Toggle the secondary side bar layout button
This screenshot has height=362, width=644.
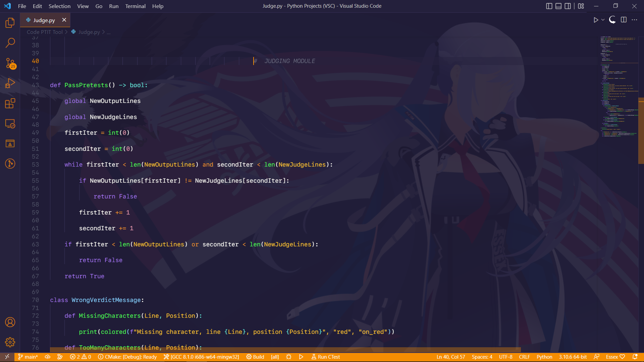[x=568, y=6]
